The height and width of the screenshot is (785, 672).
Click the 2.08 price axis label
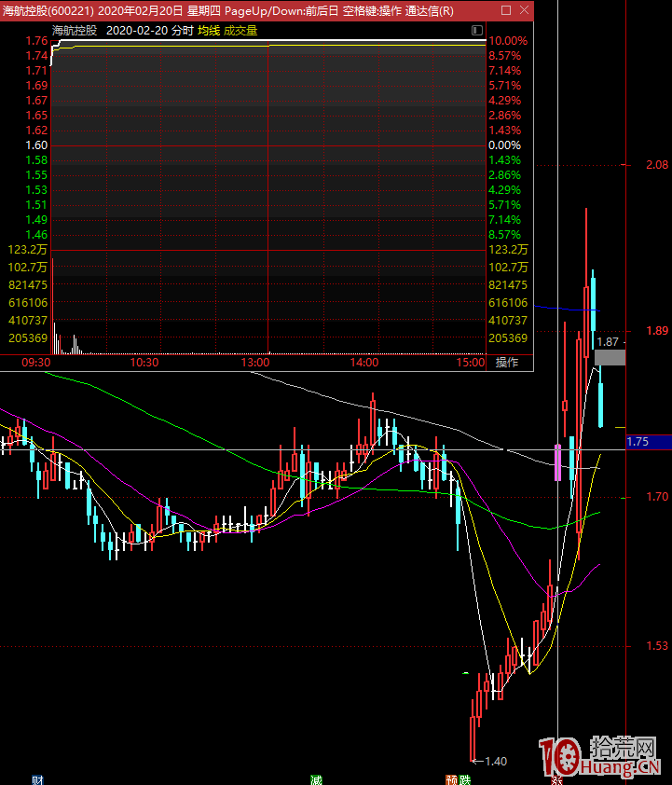click(656, 165)
